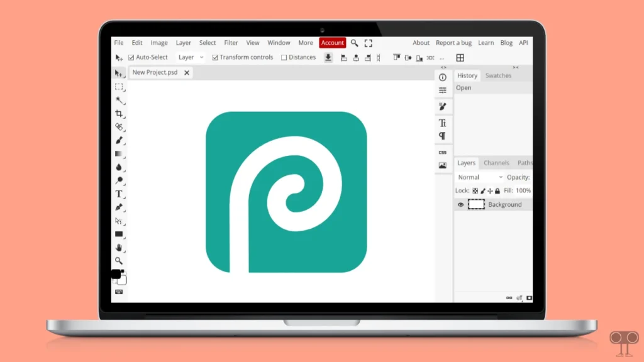Open the Character panel via Tt icon

(x=442, y=124)
